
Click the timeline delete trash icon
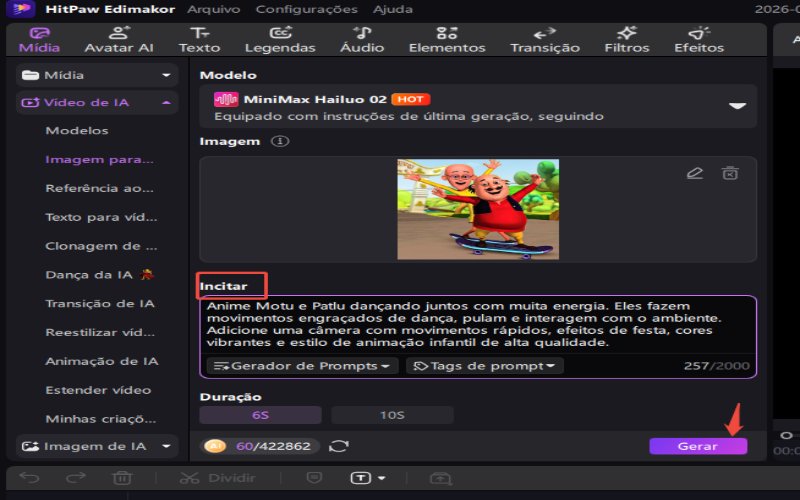click(x=122, y=478)
